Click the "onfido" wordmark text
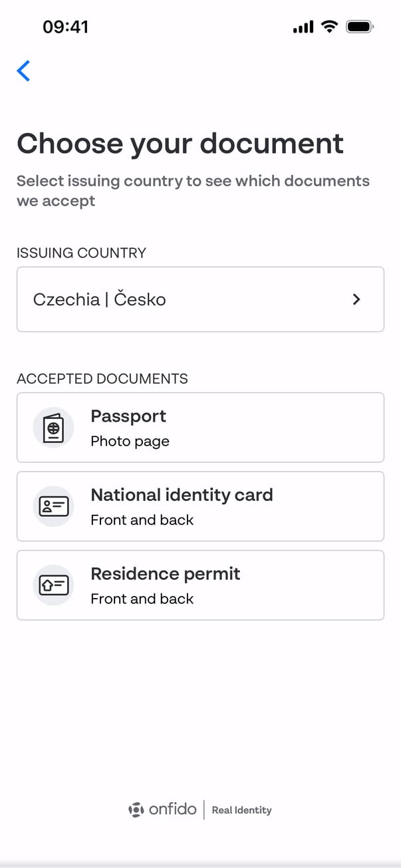 [x=173, y=809]
